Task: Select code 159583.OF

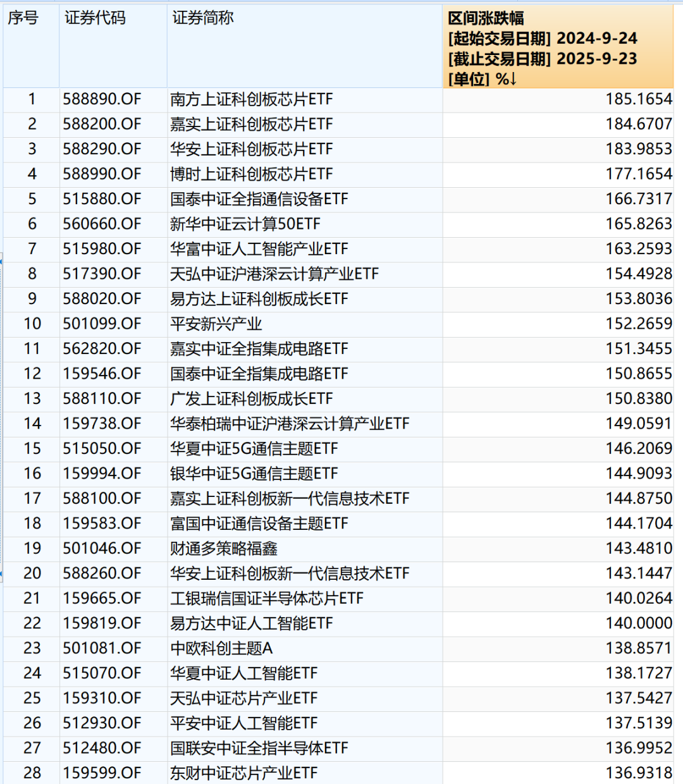Action: coord(102,524)
